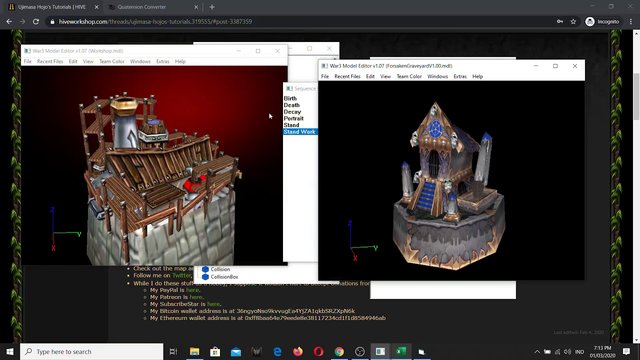The height and width of the screenshot is (360, 640).
Task: Open the battery status tray icon
Action: (547, 351)
